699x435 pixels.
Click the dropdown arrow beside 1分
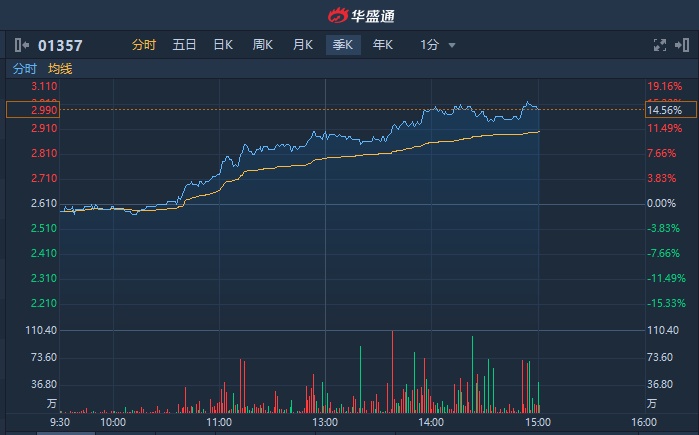pos(452,45)
